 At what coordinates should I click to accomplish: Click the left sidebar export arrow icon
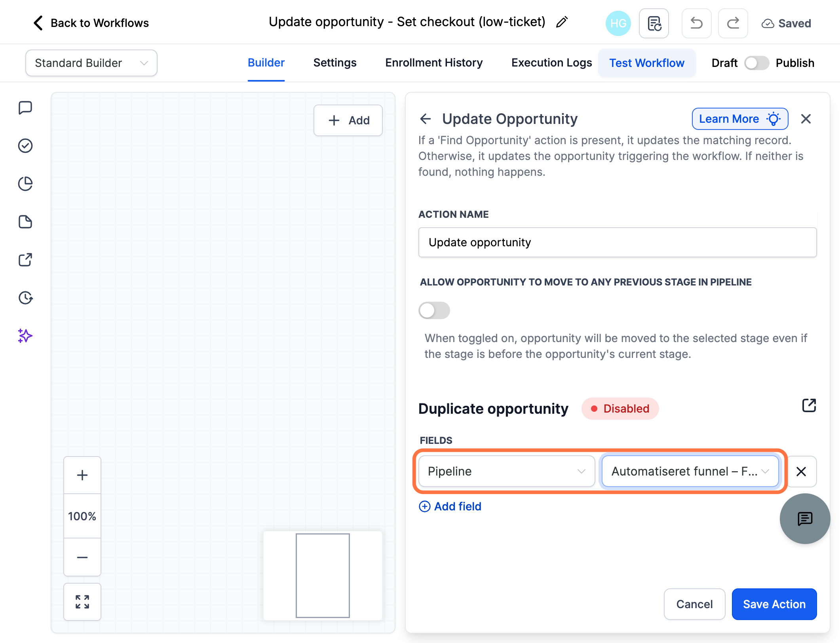tap(25, 260)
